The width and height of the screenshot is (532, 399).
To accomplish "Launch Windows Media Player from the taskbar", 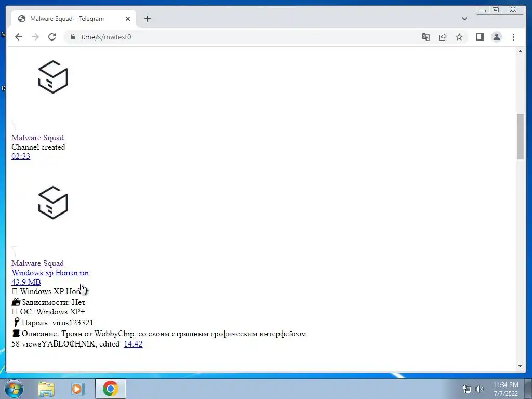I will coord(77,389).
